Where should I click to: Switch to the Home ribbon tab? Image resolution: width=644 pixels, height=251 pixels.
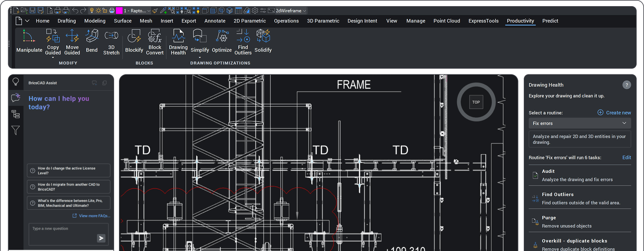coord(43,21)
